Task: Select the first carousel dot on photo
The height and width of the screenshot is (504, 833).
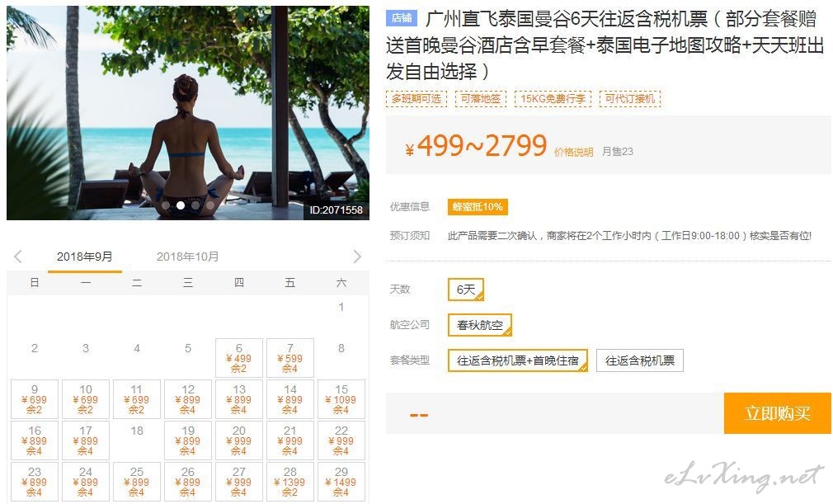Action: coord(166,205)
